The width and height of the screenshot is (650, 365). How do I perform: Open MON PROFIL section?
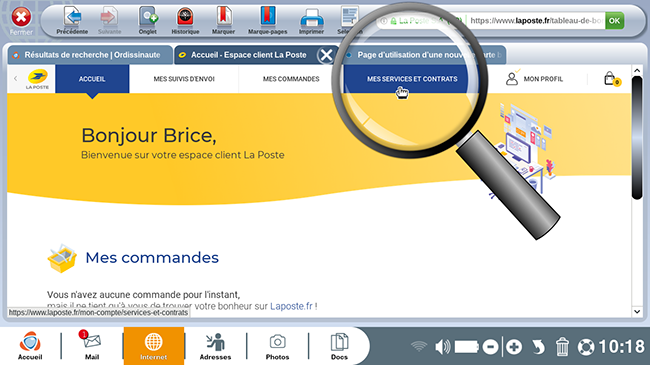click(x=535, y=79)
